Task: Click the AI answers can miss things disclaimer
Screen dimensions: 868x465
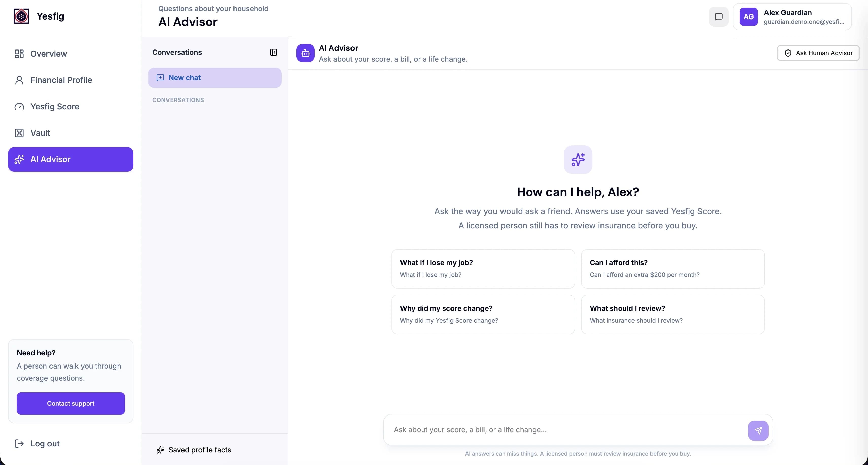Action: pos(578,454)
